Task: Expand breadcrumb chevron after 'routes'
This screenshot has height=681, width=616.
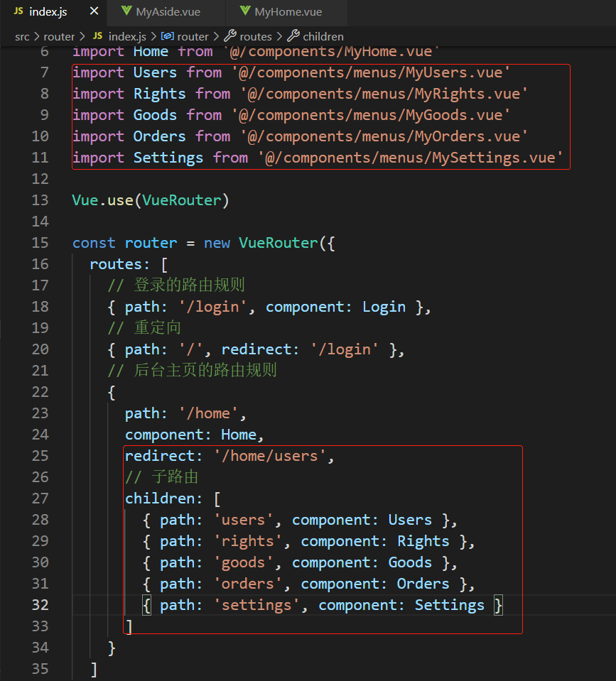Action: point(279,36)
